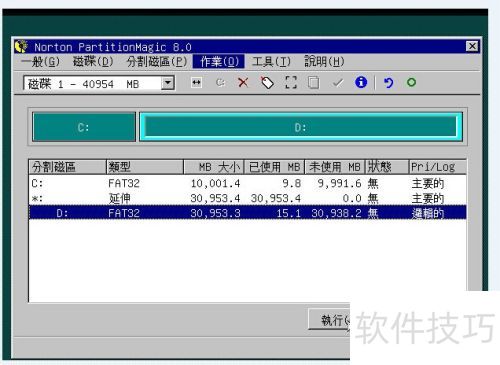Open the 一般(G) menu
Screen dimensions: 500x365
(x=40, y=62)
